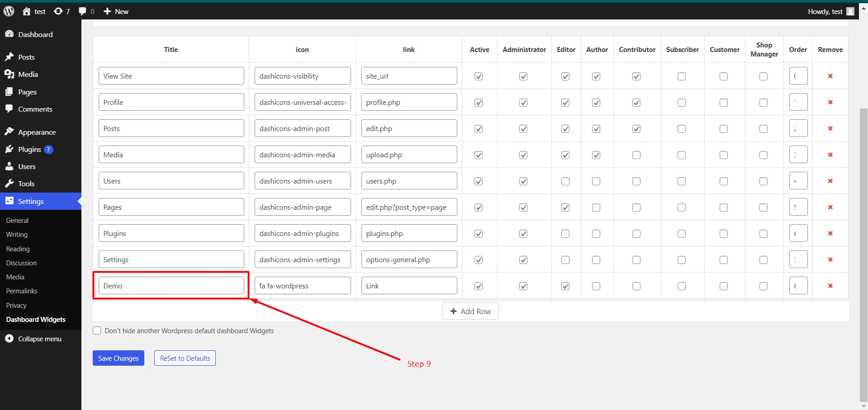868x410 pixels.
Task: Click the user avatar beside Howdy, test
Action: tap(850, 11)
